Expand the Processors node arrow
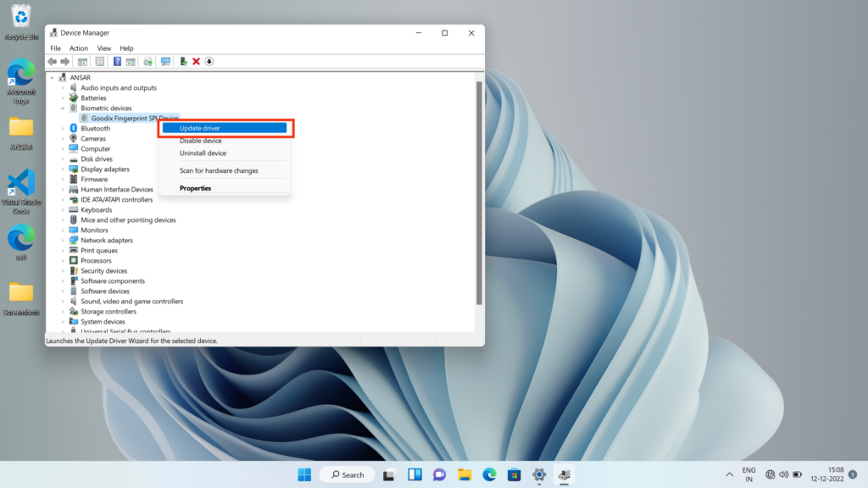This screenshot has height=488, width=868. tap(63, 261)
